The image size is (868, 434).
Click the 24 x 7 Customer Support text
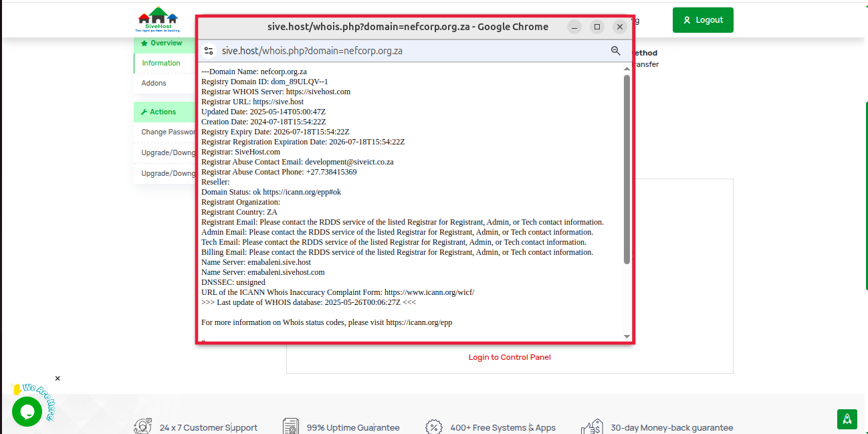coord(209,427)
